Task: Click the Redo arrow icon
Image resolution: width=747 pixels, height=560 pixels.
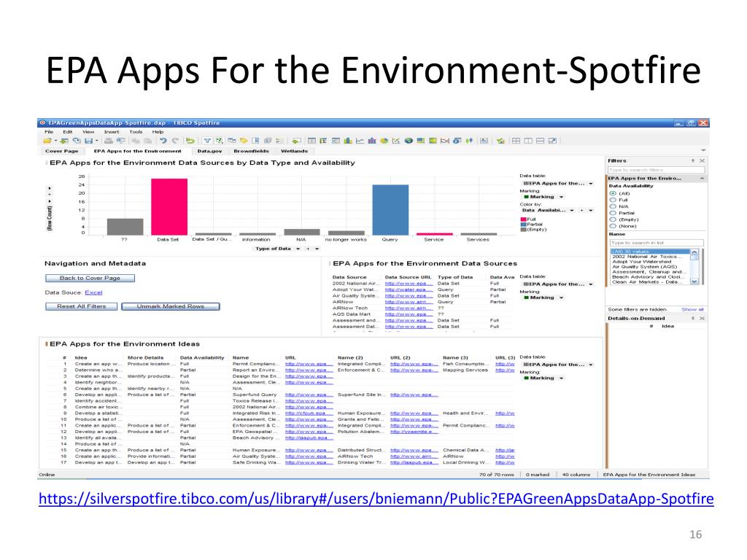Action: point(175,141)
